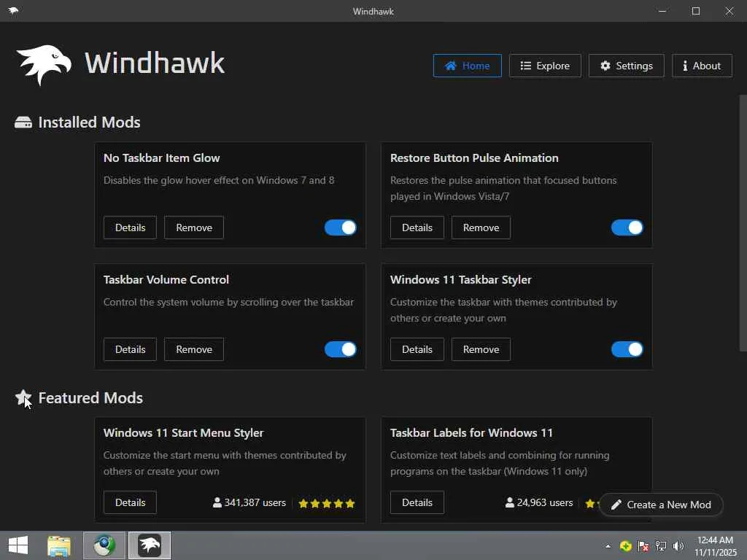Click the Installed Mods heading
Viewport: 747px width, 560px height.
(89, 122)
